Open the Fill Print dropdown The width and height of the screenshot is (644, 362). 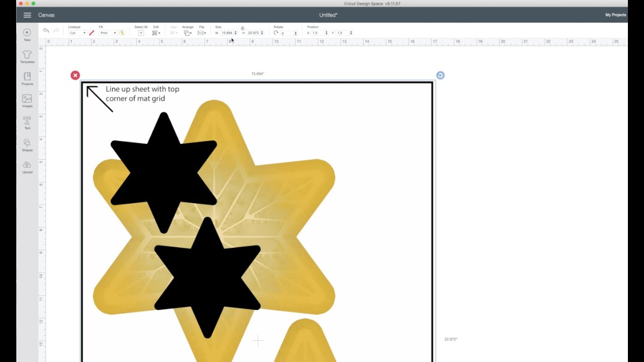click(108, 33)
